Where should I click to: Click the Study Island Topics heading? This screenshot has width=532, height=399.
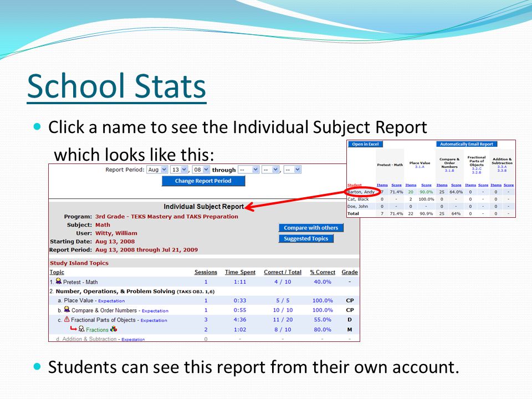tap(79, 263)
